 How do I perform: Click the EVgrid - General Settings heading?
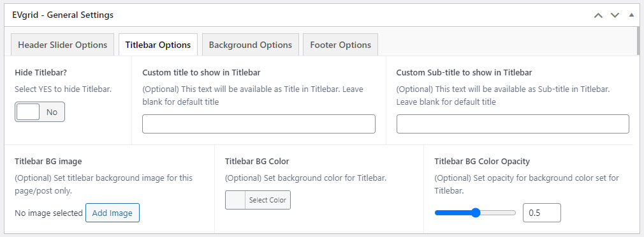click(x=63, y=15)
